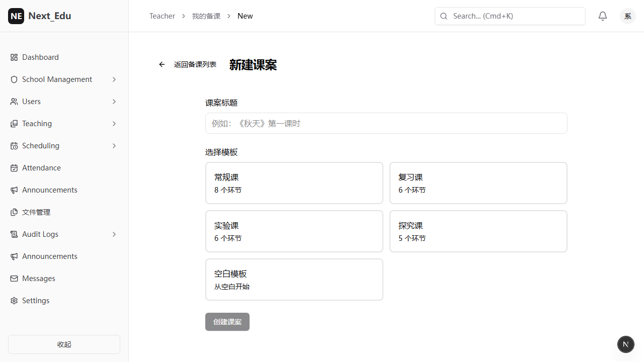Click Teacher breadcrumb link

[162, 16]
